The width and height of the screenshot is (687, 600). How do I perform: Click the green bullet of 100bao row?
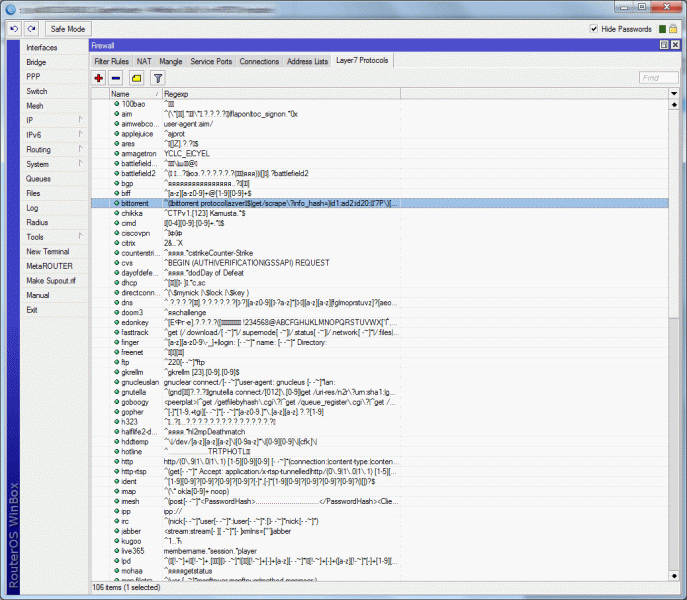[x=117, y=104]
